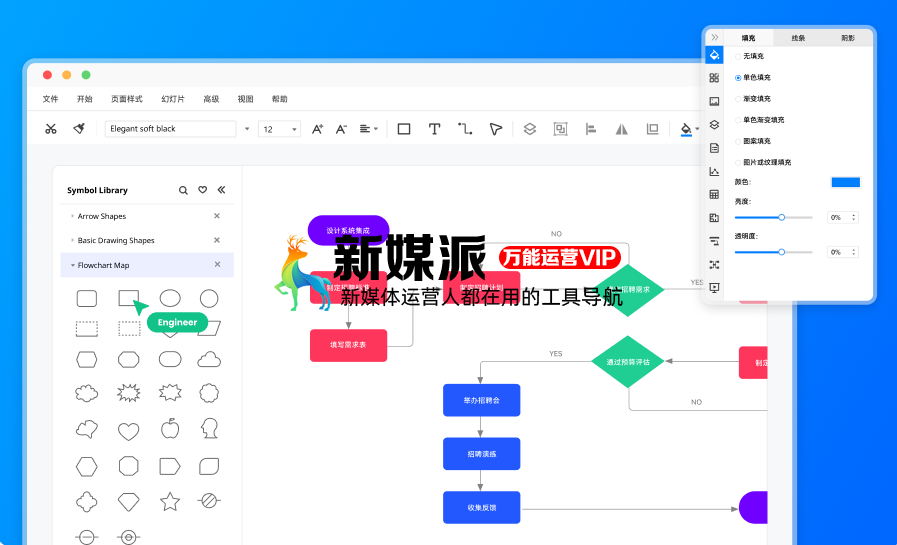The width and height of the screenshot is (897, 545).
Task: Open the 页面样式 menu
Action: 126,99
